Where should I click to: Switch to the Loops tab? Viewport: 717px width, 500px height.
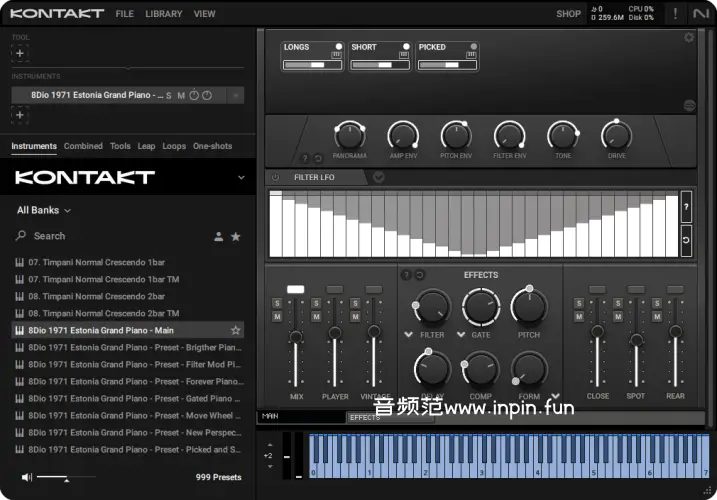click(x=174, y=146)
